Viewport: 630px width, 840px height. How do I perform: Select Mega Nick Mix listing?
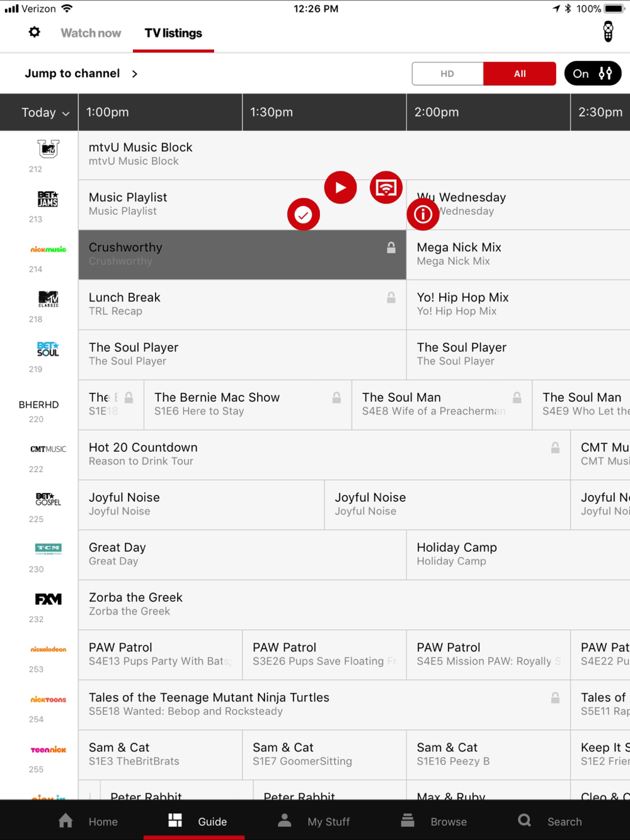click(518, 254)
